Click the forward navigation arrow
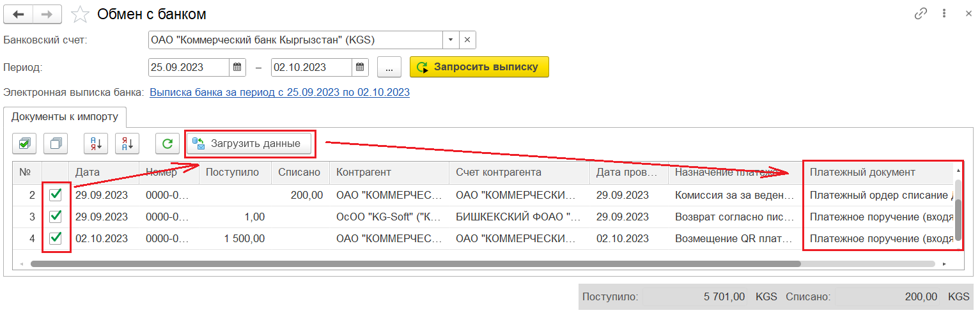The image size is (980, 322). pyautogui.click(x=47, y=13)
